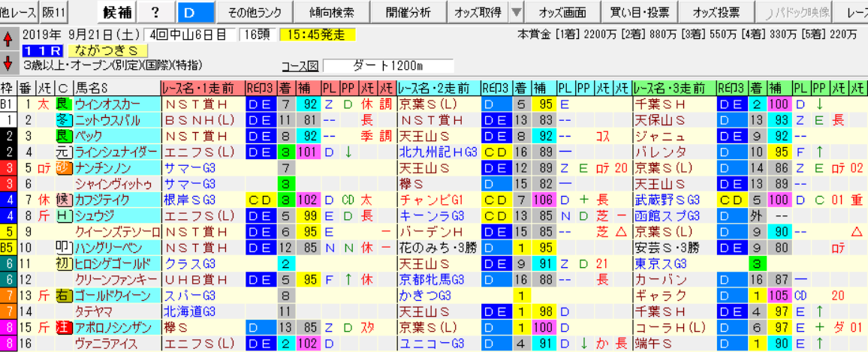Screen dimensions: 868x352
Task: Click the レース名・3走前 column header
Action: pyautogui.click(x=674, y=88)
